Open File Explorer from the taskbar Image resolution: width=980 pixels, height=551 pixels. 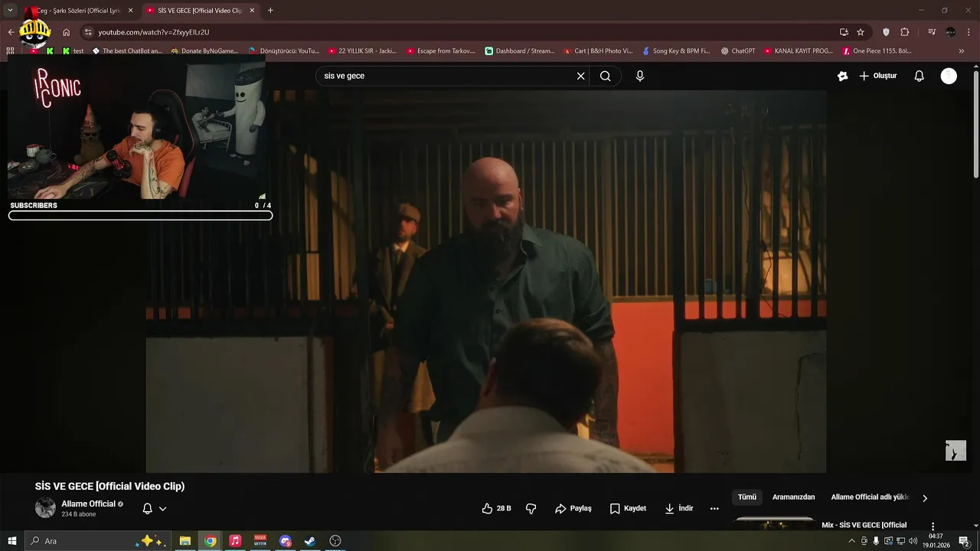point(185,541)
